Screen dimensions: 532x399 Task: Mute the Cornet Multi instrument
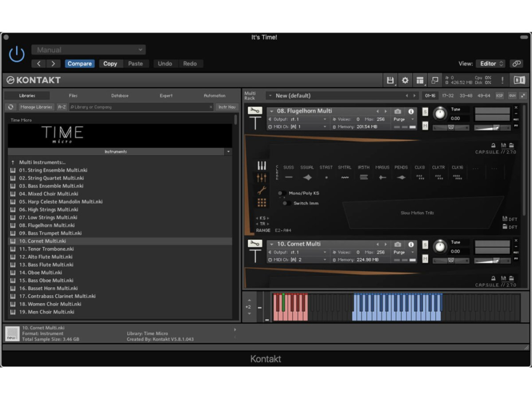coord(425,259)
